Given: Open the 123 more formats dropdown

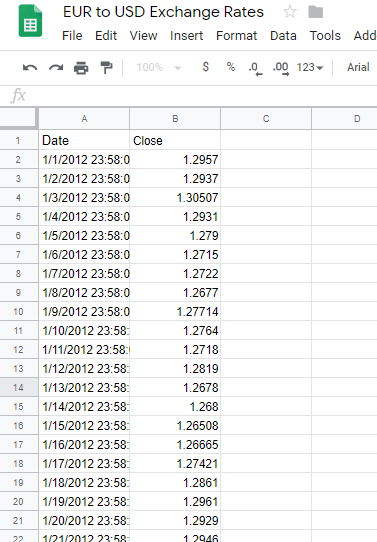Looking at the screenshot, I should [x=310, y=67].
